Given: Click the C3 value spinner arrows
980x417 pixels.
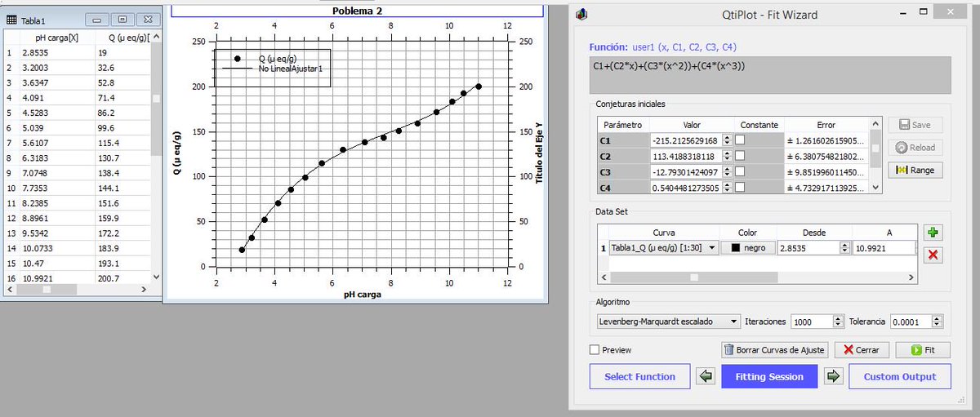Looking at the screenshot, I should (727, 171).
